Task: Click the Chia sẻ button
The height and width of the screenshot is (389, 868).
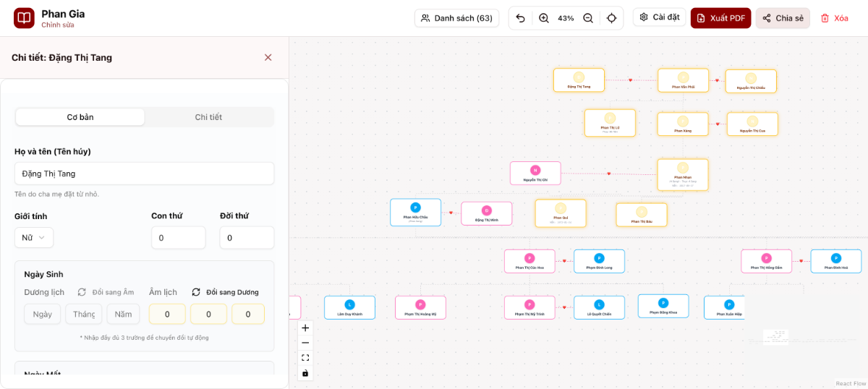Action: click(783, 18)
